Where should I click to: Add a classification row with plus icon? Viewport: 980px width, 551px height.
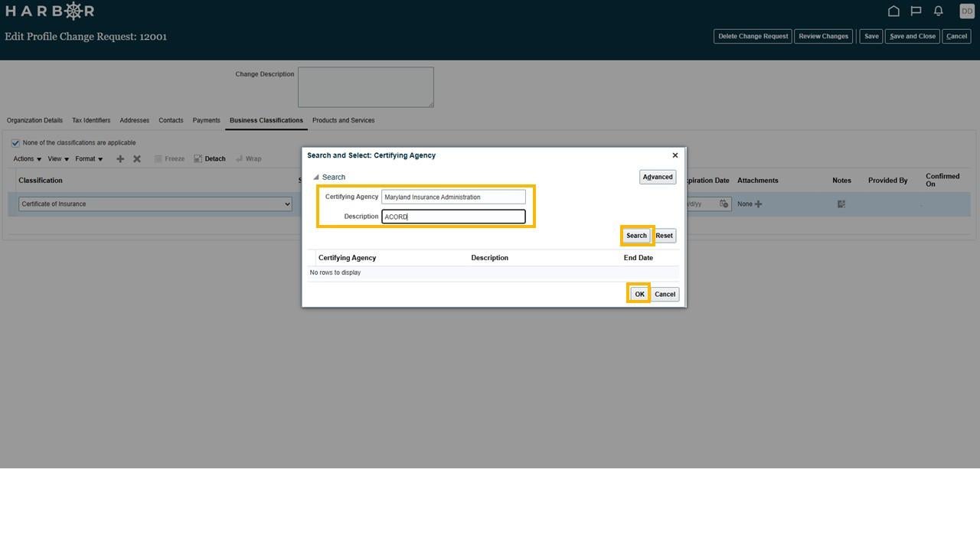(120, 159)
